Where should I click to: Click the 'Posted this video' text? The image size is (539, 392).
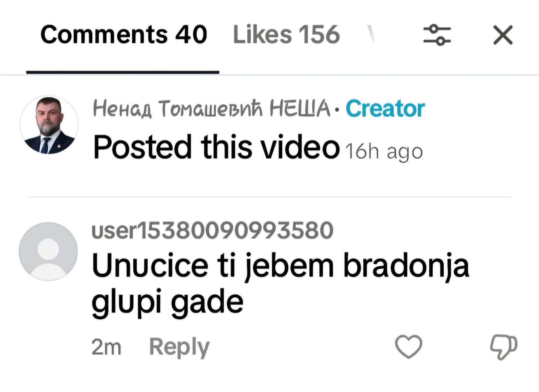pyautogui.click(x=216, y=147)
